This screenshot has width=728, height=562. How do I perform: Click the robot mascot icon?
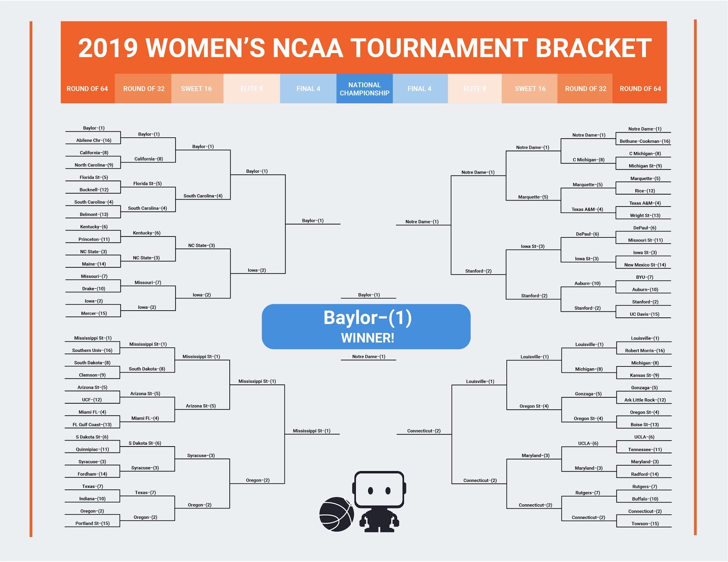tap(379, 502)
